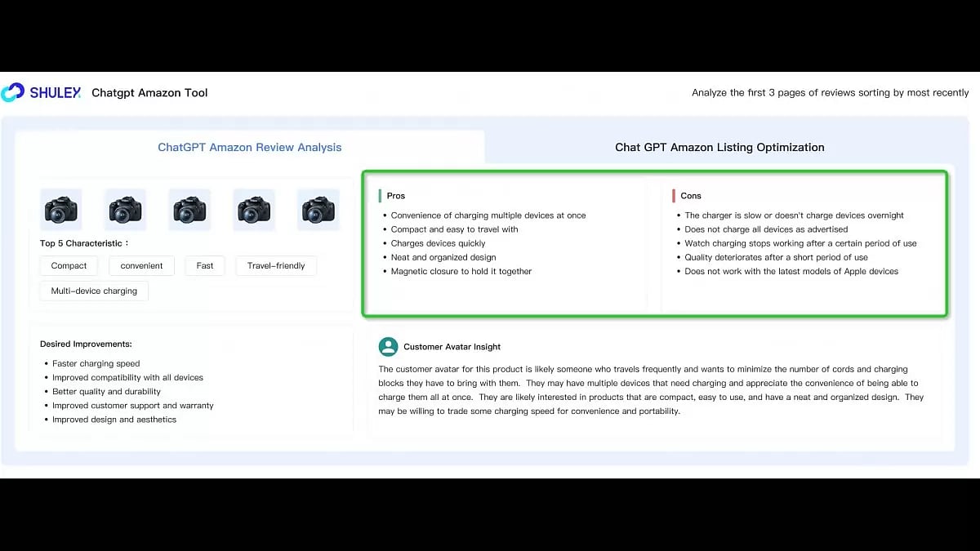Viewport: 980px width, 551px height.
Task: Switch to ChatGPT Amazon Review Analysis tab
Action: [250, 148]
